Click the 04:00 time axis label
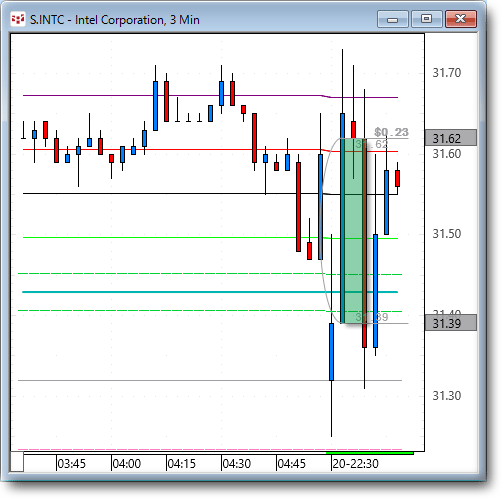Screen dimensions: 504x499 pyautogui.click(x=126, y=464)
